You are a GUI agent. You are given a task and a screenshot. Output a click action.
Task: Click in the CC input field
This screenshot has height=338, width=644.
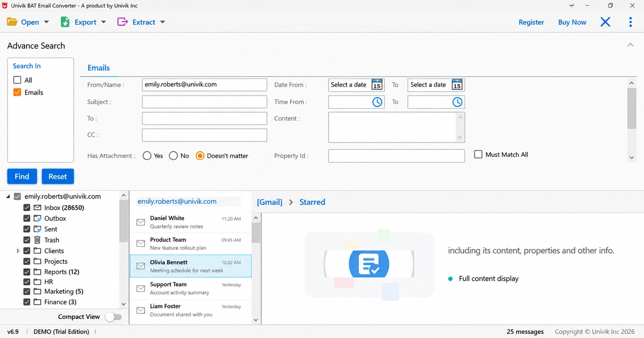click(x=204, y=135)
